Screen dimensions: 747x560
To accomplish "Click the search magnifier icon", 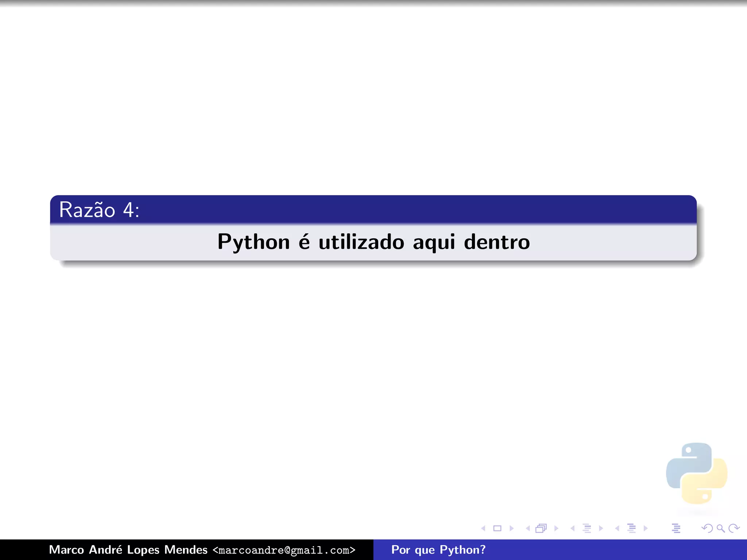I will (x=721, y=528).
